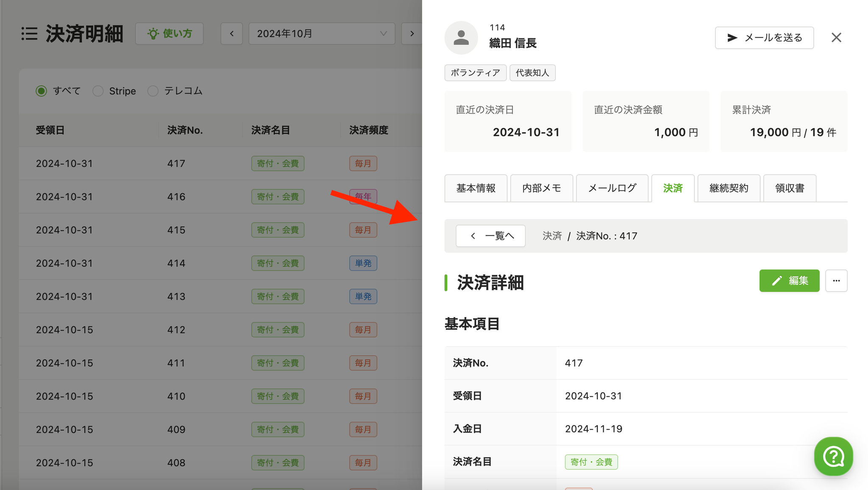Open the green help chat bubble

pyautogui.click(x=833, y=457)
